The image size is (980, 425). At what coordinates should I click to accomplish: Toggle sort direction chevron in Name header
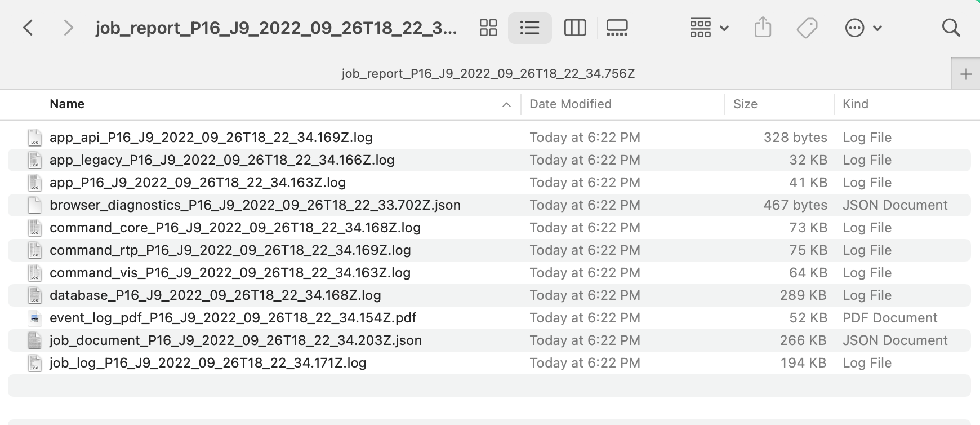506,105
